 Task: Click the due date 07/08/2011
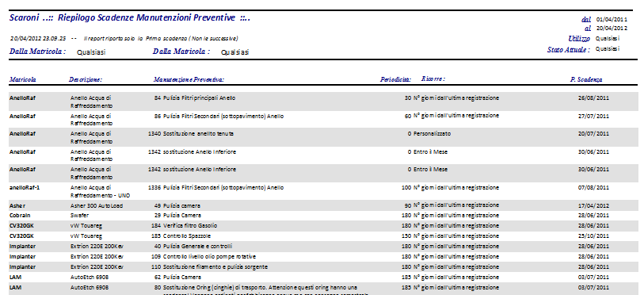593,187
